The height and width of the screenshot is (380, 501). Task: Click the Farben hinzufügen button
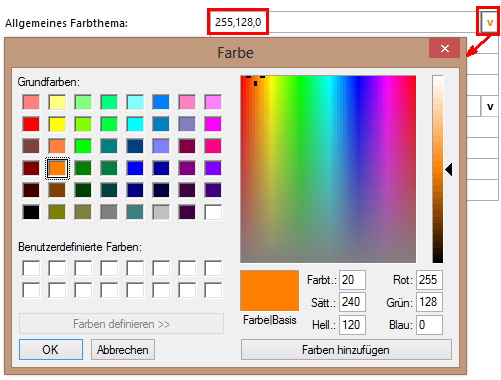click(x=346, y=350)
